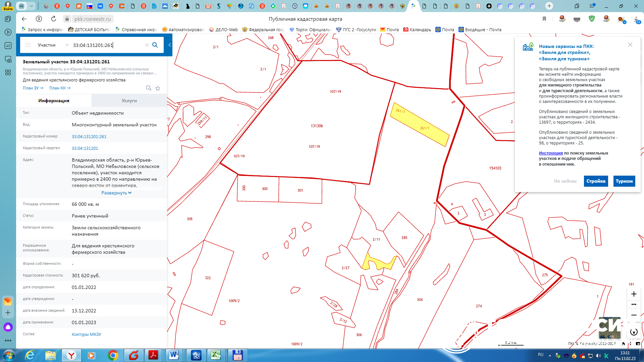644x362 pixels.
Task: Click the bookmark/favorite star icon
Action: click(x=158, y=87)
